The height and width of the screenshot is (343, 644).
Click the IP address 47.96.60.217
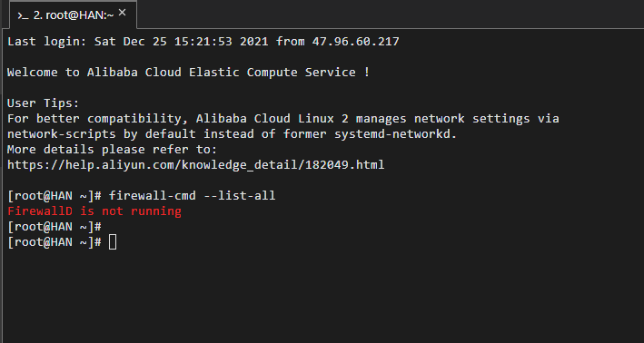tap(355, 42)
